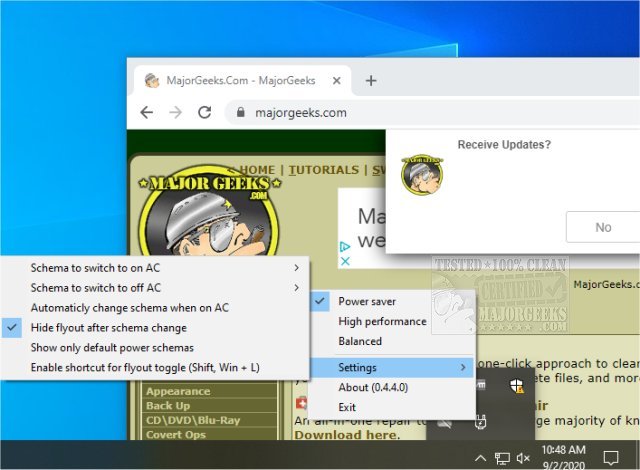Close the ad with the X icon
The width and height of the screenshot is (640, 470).
[345, 261]
